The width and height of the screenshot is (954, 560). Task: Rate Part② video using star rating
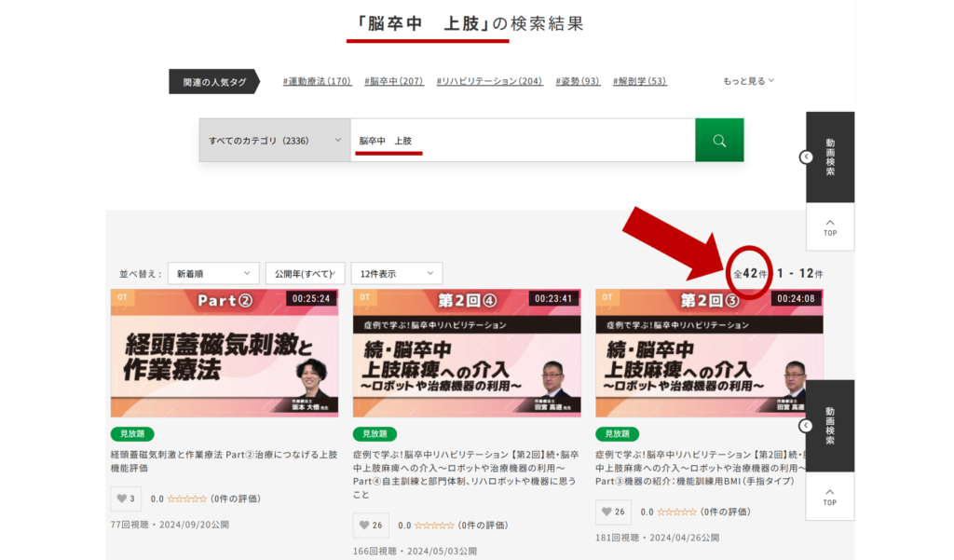tap(186, 499)
